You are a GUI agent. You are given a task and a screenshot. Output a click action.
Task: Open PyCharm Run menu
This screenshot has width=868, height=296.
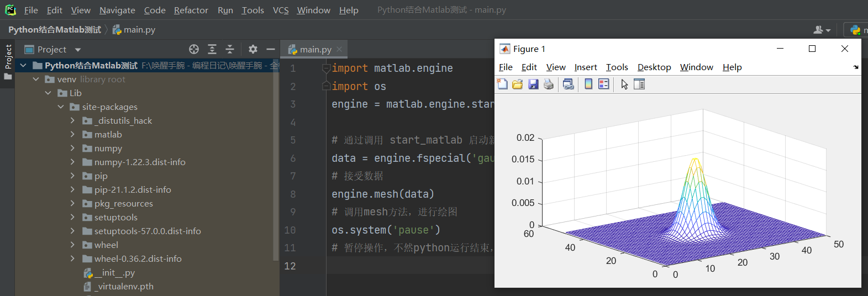coord(225,10)
